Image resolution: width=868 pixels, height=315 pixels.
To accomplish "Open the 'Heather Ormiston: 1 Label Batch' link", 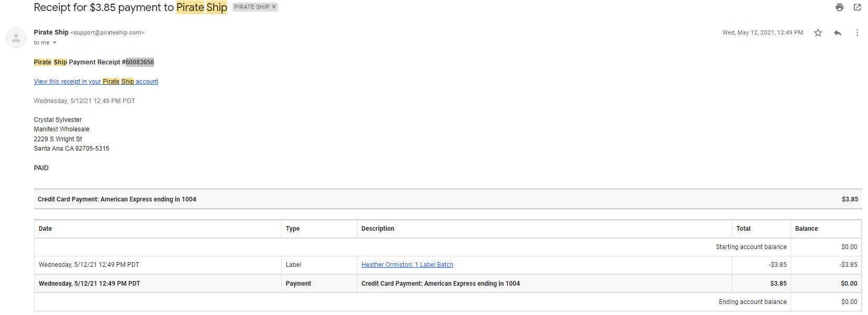I will point(407,265).
